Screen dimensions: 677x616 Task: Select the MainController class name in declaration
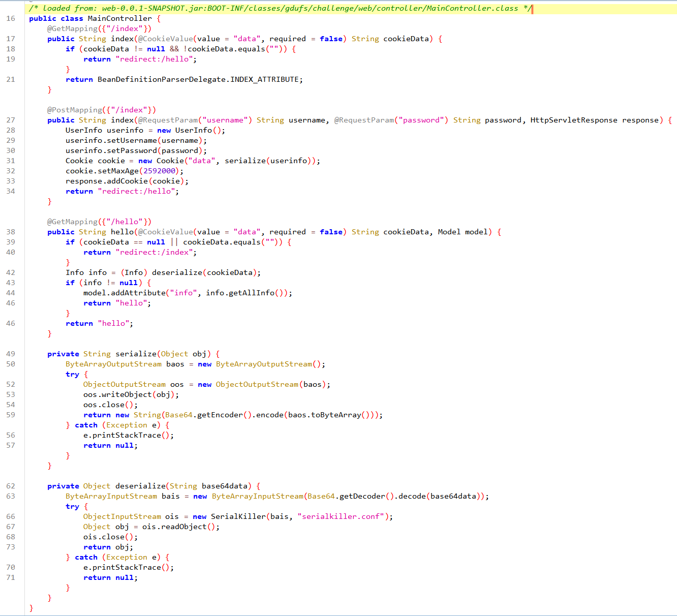coord(119,18)
